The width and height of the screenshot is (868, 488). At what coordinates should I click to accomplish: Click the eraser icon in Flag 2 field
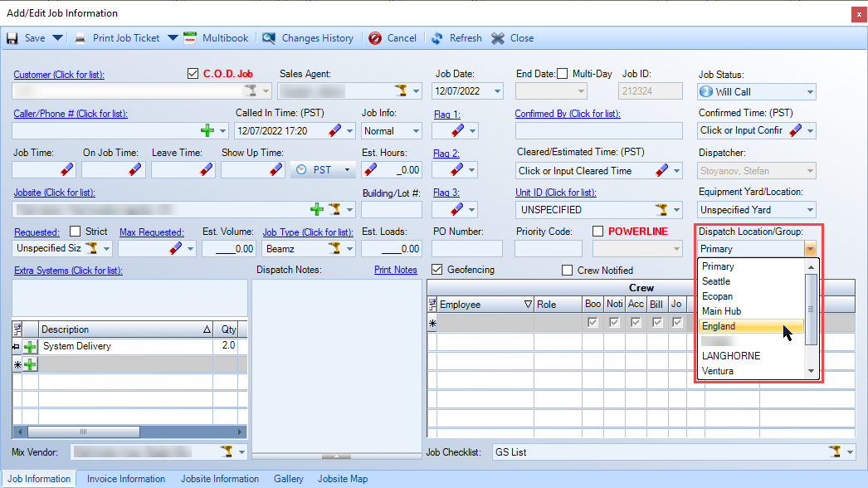click(456, 170)
